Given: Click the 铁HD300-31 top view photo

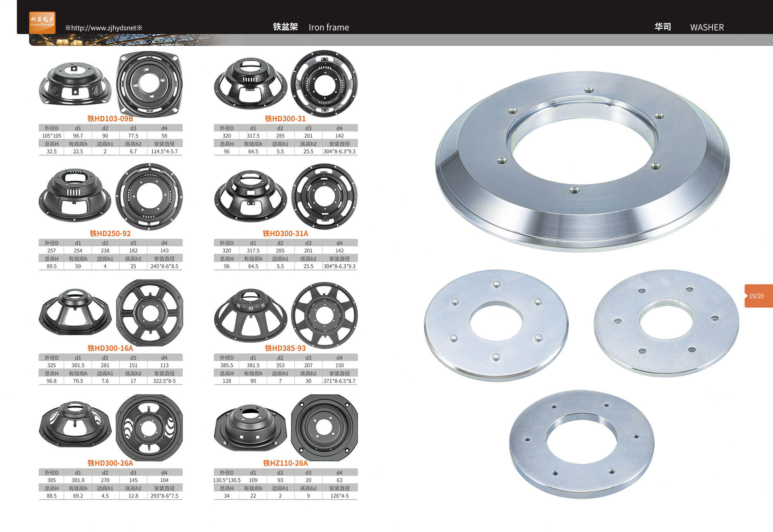Looking at the screenshot, I should pyautogui.click(x=324, y=84).
